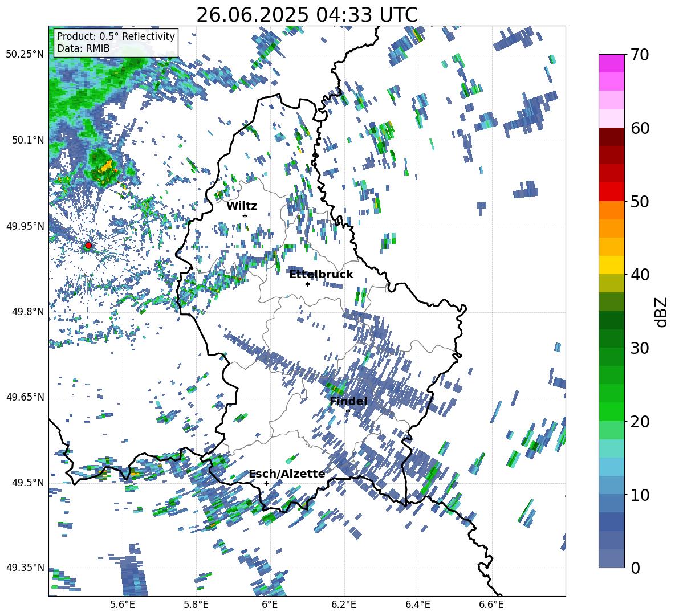This screenshot has height=616, width=675.
Task: Click the 49.8°N latitude tick label
Action: coord(28,312)
